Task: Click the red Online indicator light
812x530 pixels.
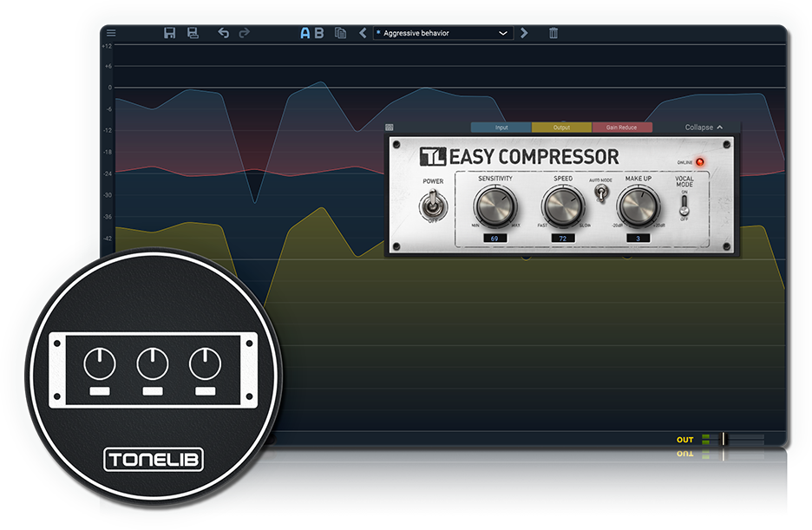Action: (x=700, y=162)
